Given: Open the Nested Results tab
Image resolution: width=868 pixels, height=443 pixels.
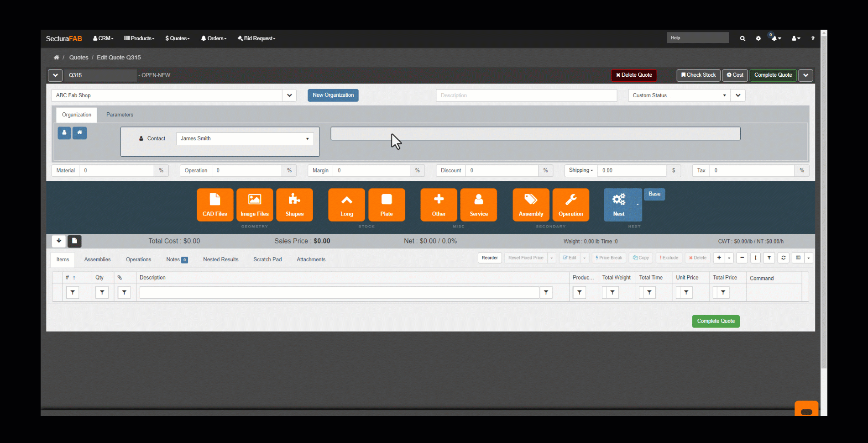Looking at the screenshot, I should point(220,259).
